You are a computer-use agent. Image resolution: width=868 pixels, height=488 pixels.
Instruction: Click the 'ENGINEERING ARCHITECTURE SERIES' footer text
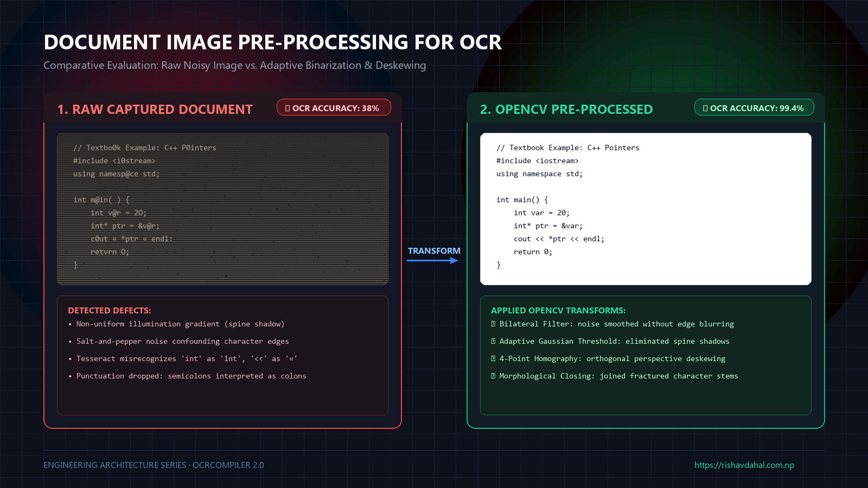pyautogui.click(x=154, y=465)
